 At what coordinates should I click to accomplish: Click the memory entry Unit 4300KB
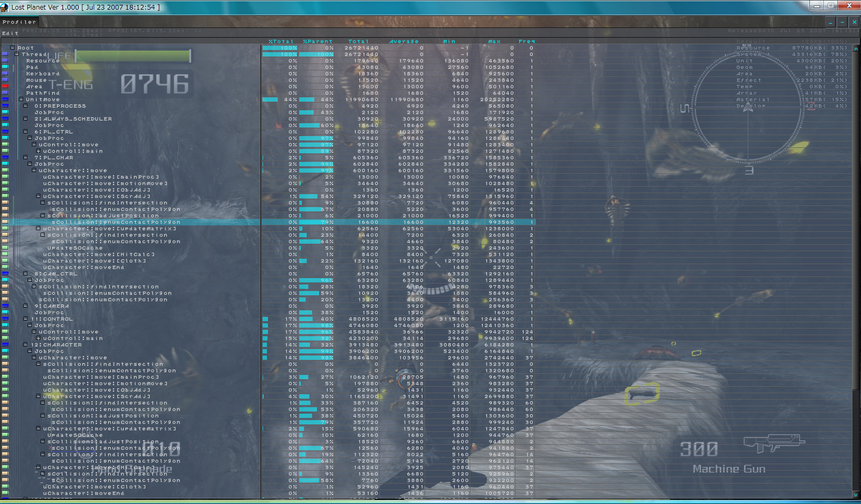click(x=792, y=61)
